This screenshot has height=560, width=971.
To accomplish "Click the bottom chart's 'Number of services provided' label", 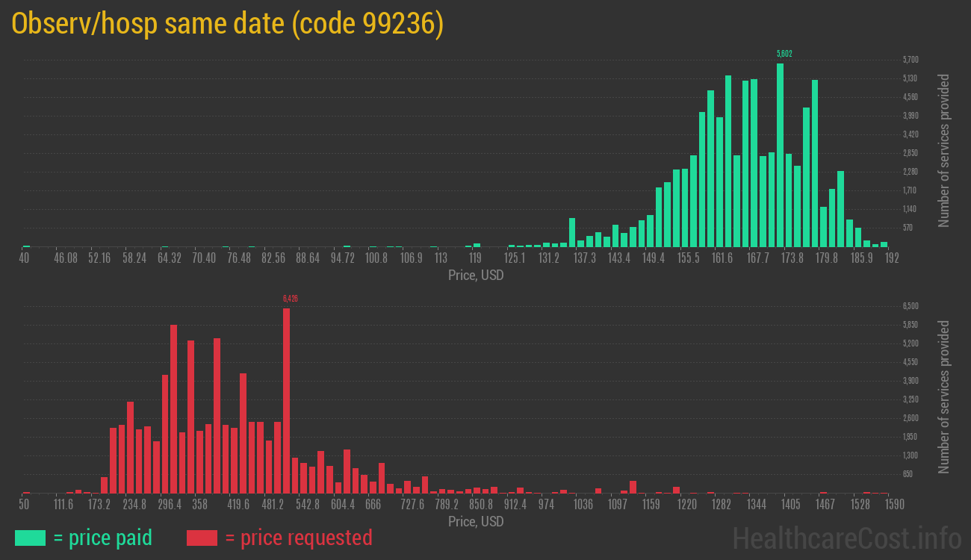I will pyautogui.click(x=944, y=396).
